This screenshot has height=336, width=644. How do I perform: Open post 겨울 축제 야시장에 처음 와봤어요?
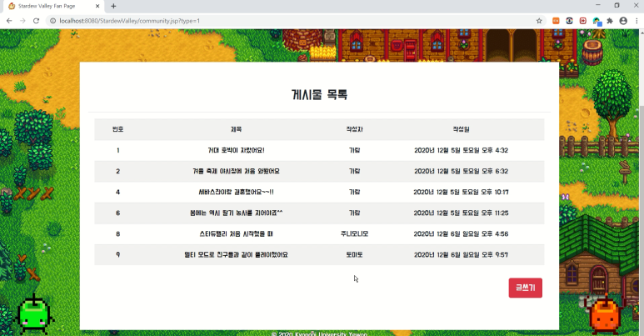click(x=236, y=171)
